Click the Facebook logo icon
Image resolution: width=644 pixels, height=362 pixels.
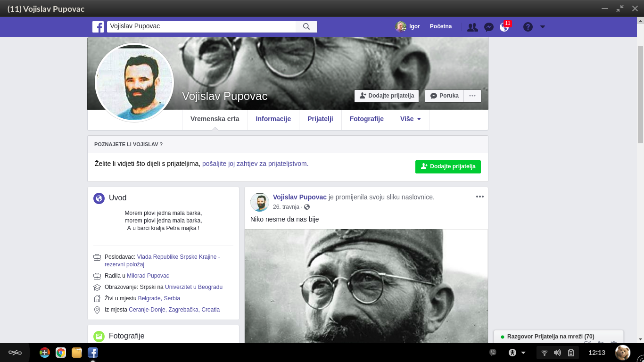click(x=98, y=27)
